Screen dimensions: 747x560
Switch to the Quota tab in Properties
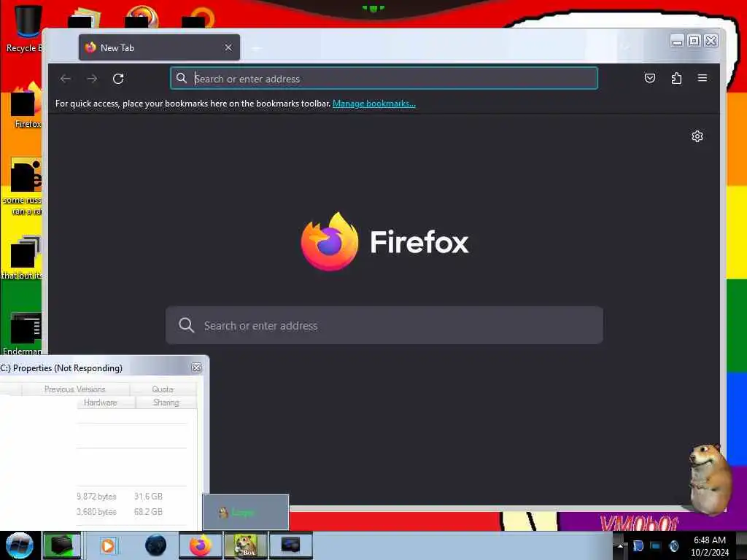tap(163, 389)
